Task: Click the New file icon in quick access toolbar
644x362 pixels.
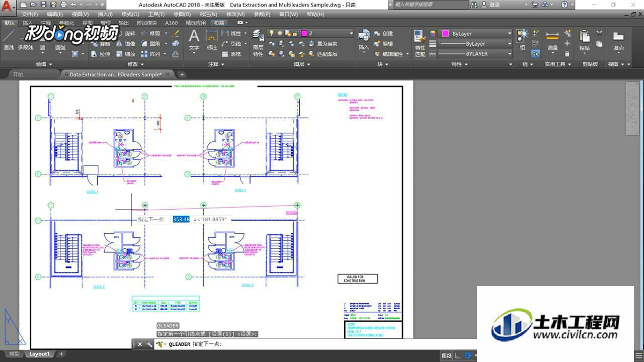Action: pos(24,5)
